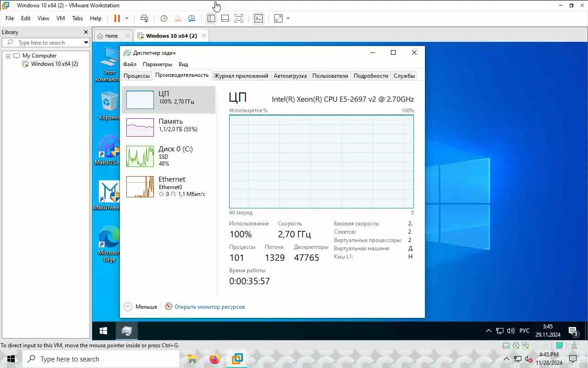Switch to the Журнал приложений tab
The width and height of the screenshot is (588, 368).
pyautogui.click(x=241, y=76)
